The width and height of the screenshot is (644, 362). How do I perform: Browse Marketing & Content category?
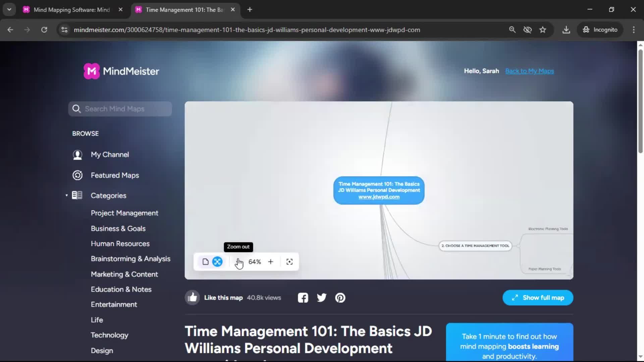click(x=124, y=274)
